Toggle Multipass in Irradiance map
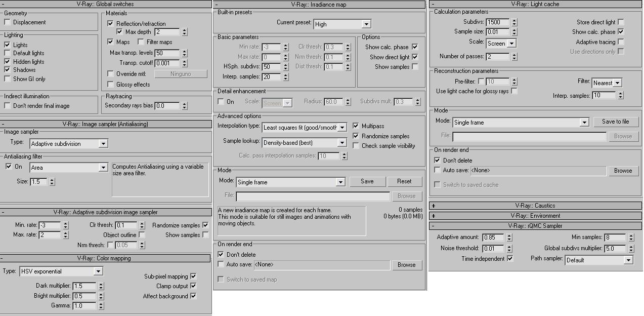The image size is (644, 316). [x=356, y=126]
